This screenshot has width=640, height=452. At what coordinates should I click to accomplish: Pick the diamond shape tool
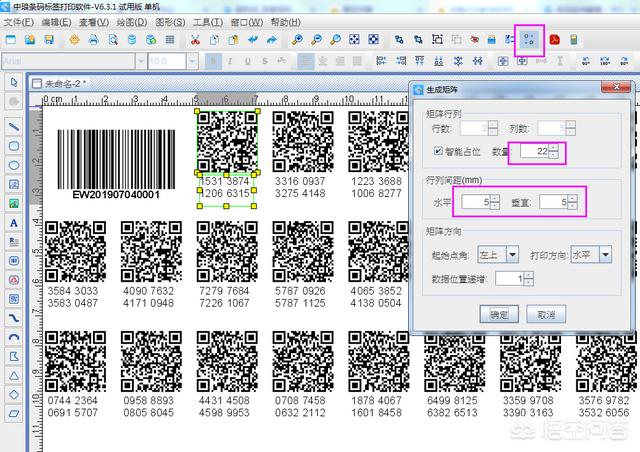click(14, 395)
